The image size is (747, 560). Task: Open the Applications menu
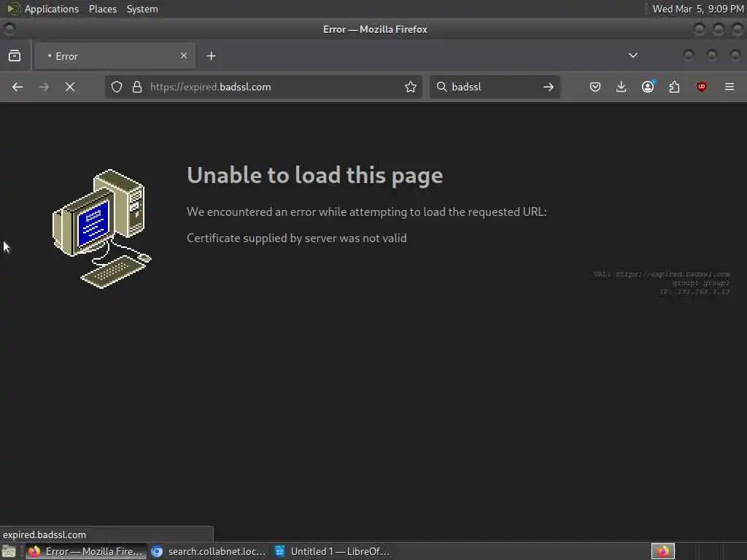(52, 9)
